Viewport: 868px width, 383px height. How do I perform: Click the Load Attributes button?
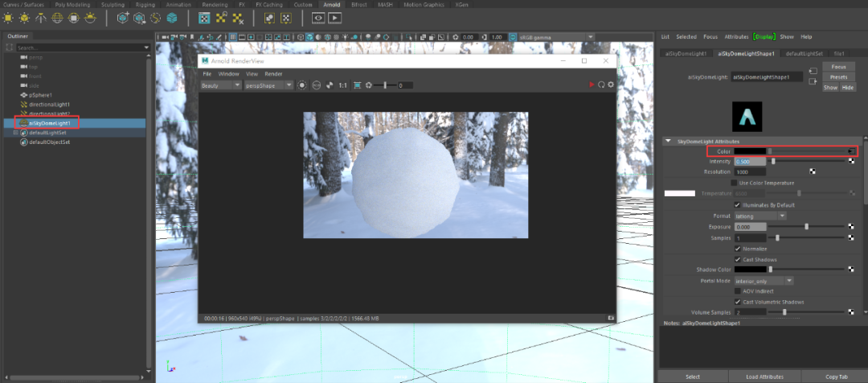763,376
